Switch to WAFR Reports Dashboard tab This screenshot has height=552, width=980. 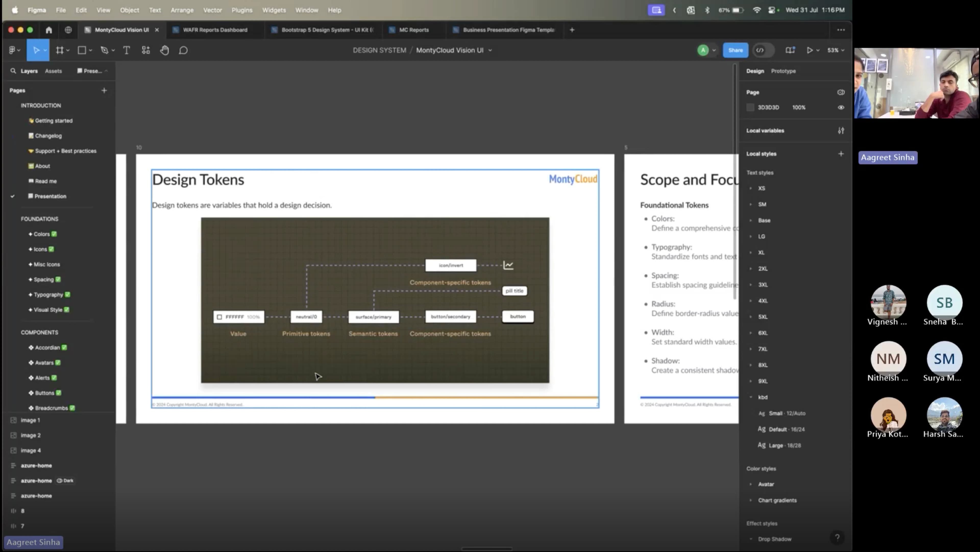click(x=215, y=30)
